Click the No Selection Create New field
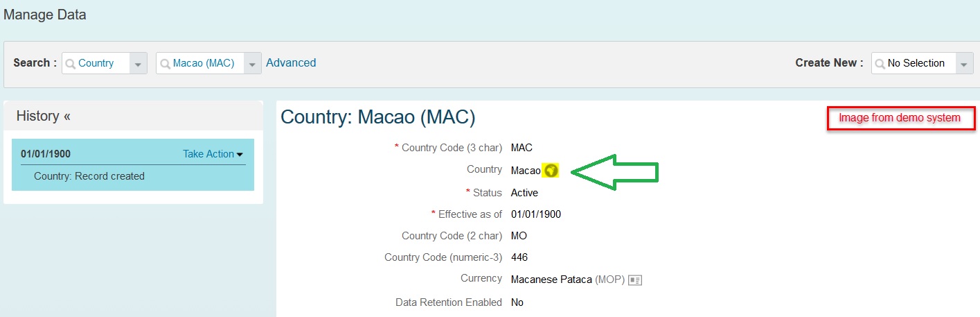The width and height of the screenshot is (980, 317). coord(923,63)
